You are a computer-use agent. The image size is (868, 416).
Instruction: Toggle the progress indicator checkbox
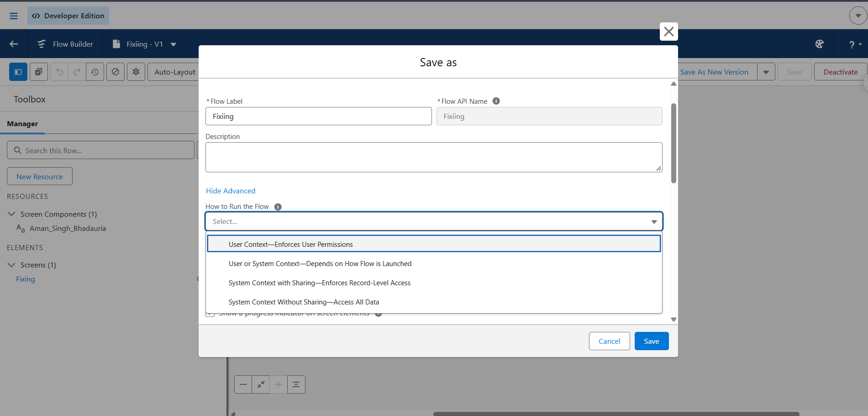210,314
